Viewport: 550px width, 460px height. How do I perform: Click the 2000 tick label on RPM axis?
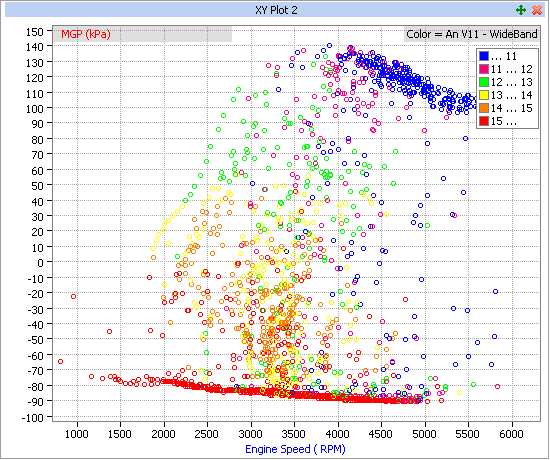[x=164, y=434]
